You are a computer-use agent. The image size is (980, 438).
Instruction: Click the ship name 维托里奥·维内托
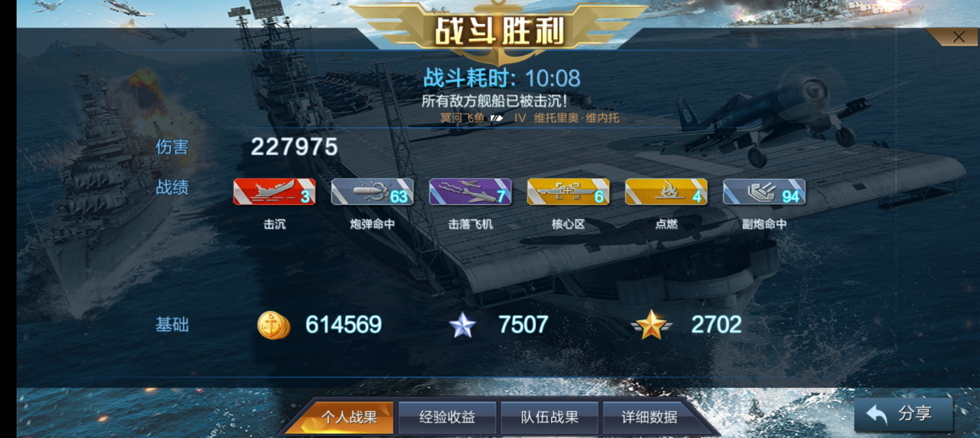pos(576,118)
